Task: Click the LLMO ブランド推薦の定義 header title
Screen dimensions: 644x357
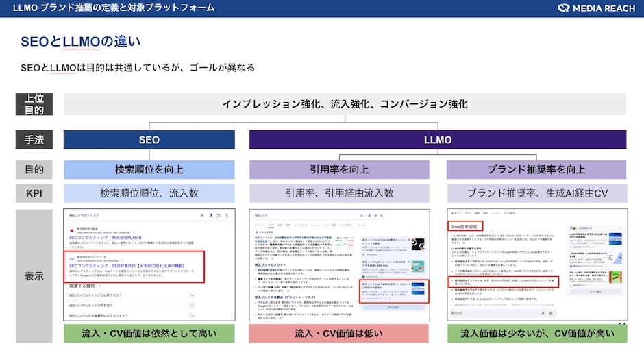Action: pos(113,8)
